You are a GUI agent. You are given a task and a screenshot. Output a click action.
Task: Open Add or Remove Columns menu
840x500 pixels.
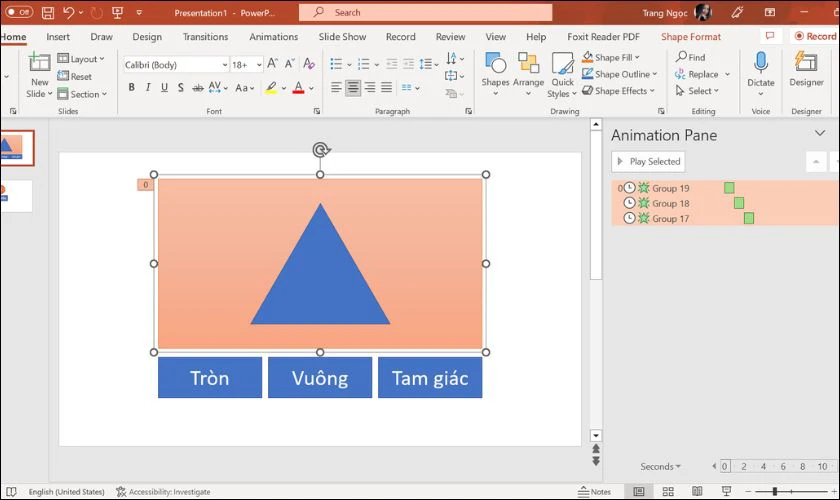[410, 87]
